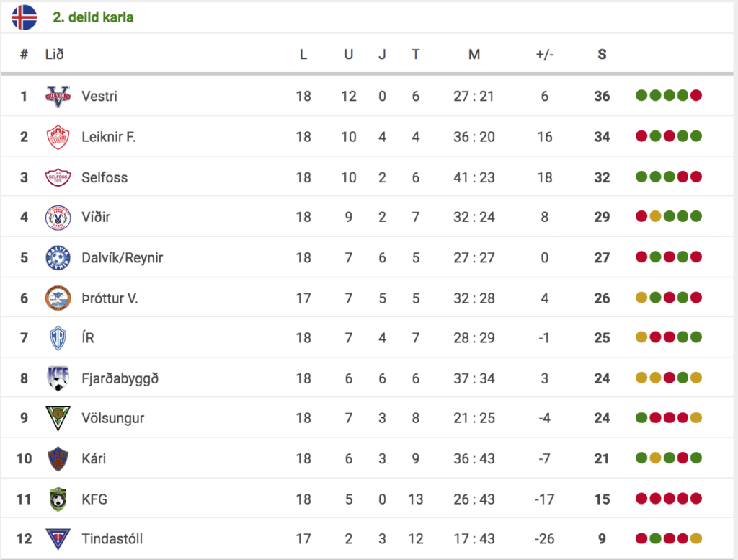Image resolution: width=738 pixels, height=560 pixels.
Task: Open the Tindastóll team logo
Action: point(58,539)
